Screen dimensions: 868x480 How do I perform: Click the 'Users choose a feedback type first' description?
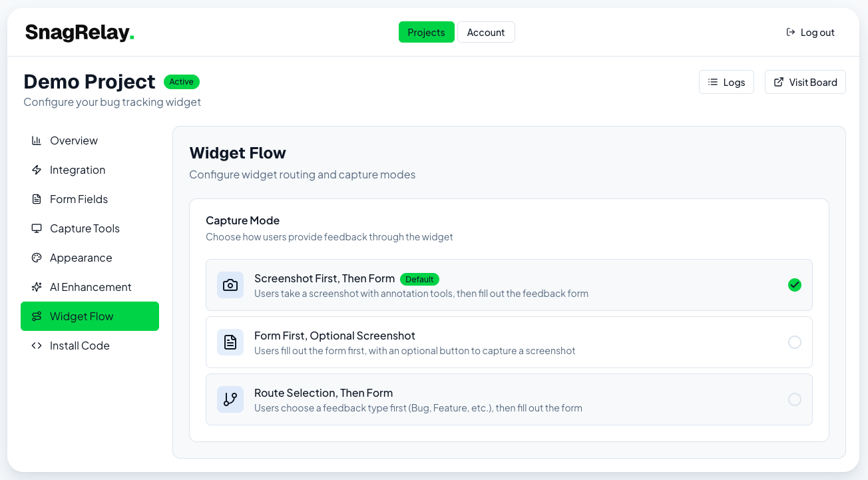pos(418,407)
